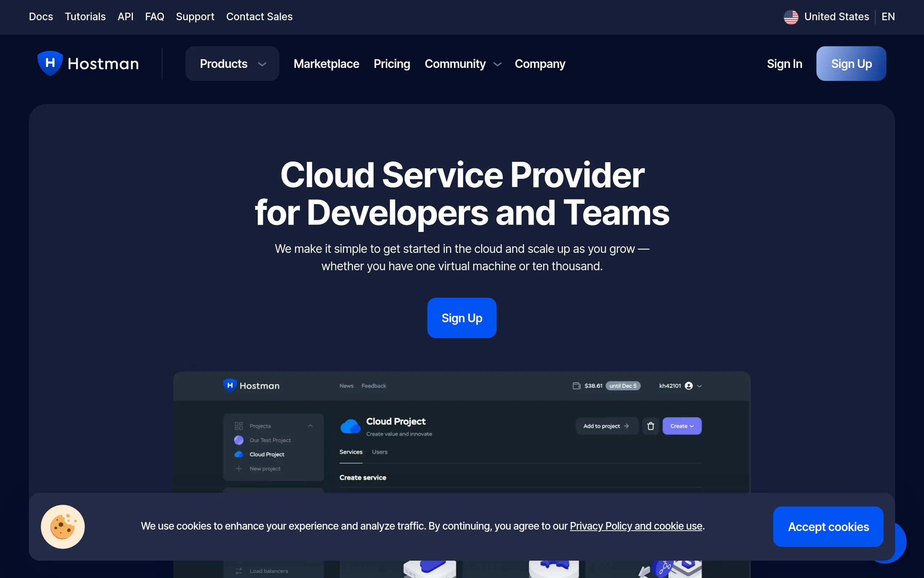Open the Products dropdown menu

pyautogui.click(x=232, y=64)
